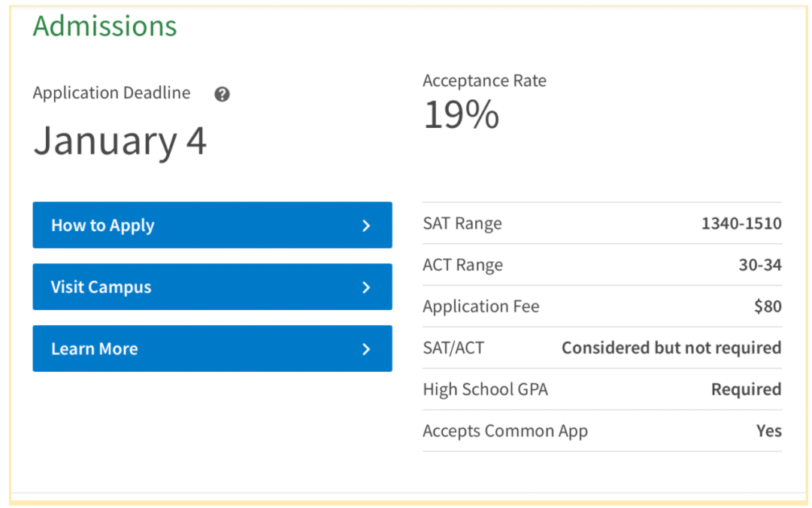Click the January 4 deadline text
The height and width of the screenshot is (508, 812).
[120, 141]
